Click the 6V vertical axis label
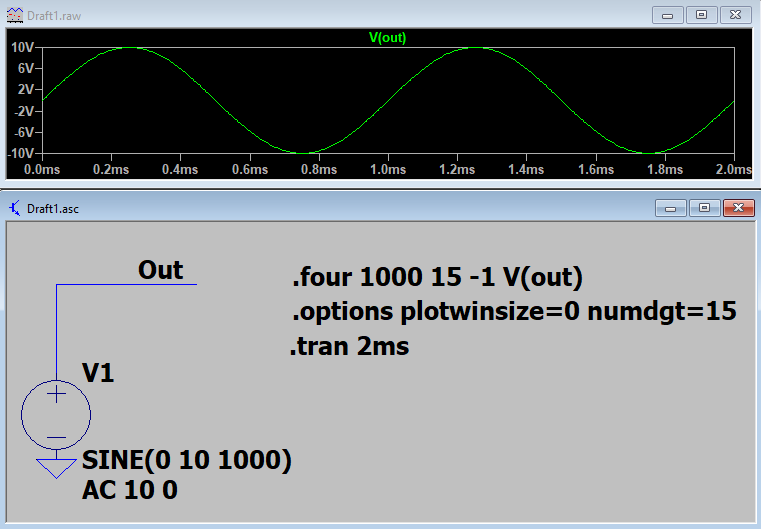The height and width of the screenshot is (529, 761). coord(26,68)
